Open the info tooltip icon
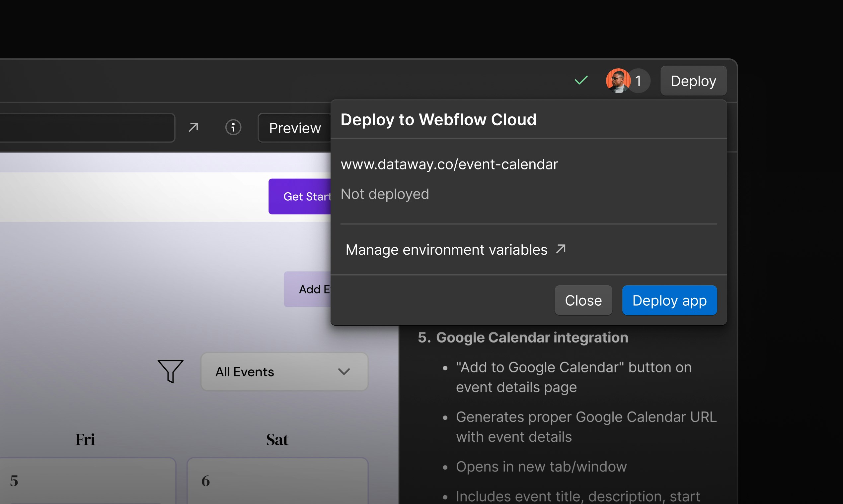 [233, 127]
